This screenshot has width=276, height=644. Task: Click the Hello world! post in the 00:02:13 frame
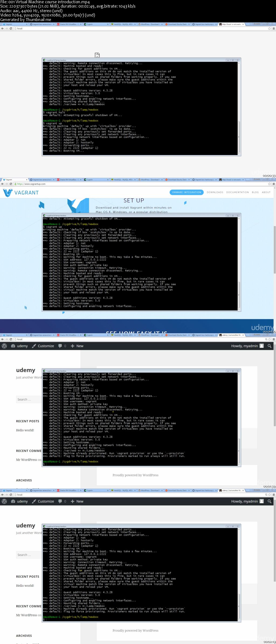tap(25, 586)
